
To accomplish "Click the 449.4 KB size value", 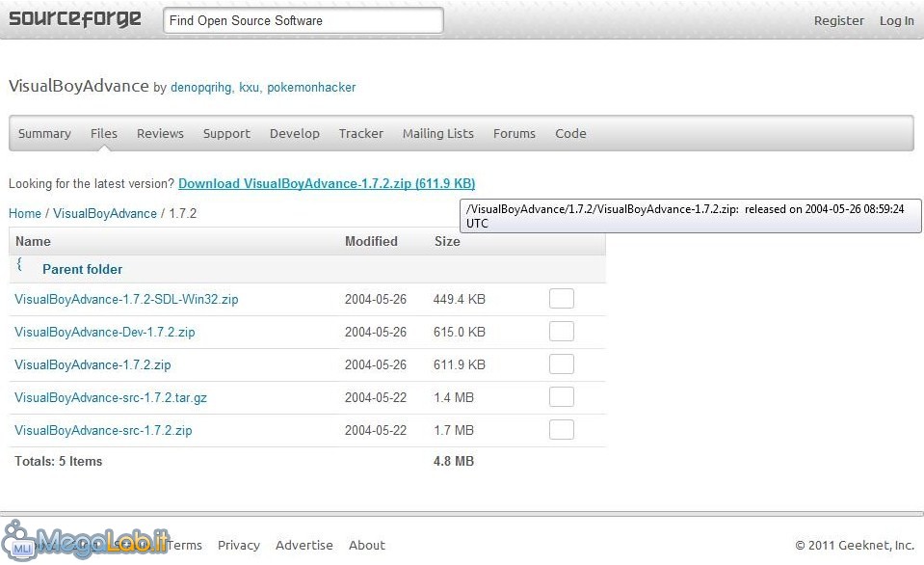I will [459, 299].
